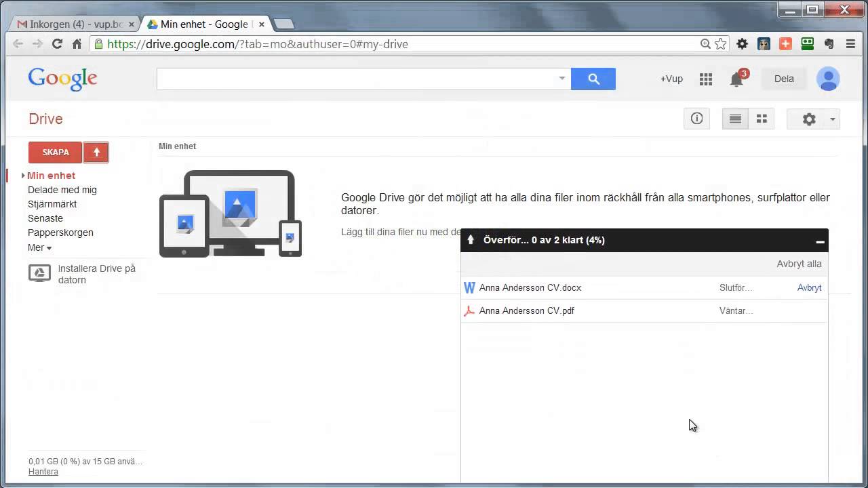Click the green extension icon in Chrome toolbar
Viewport: 868px width, 488px height.
point(807,44)
